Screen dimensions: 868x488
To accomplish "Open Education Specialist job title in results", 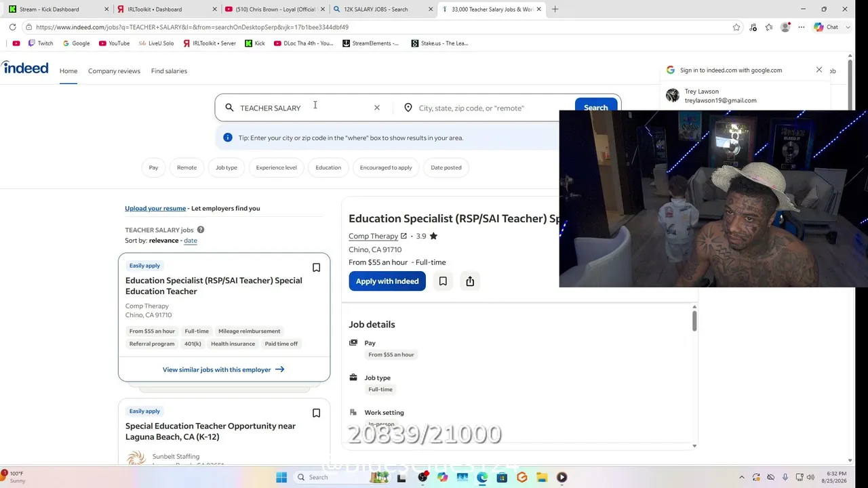I will tap(214, 285).
